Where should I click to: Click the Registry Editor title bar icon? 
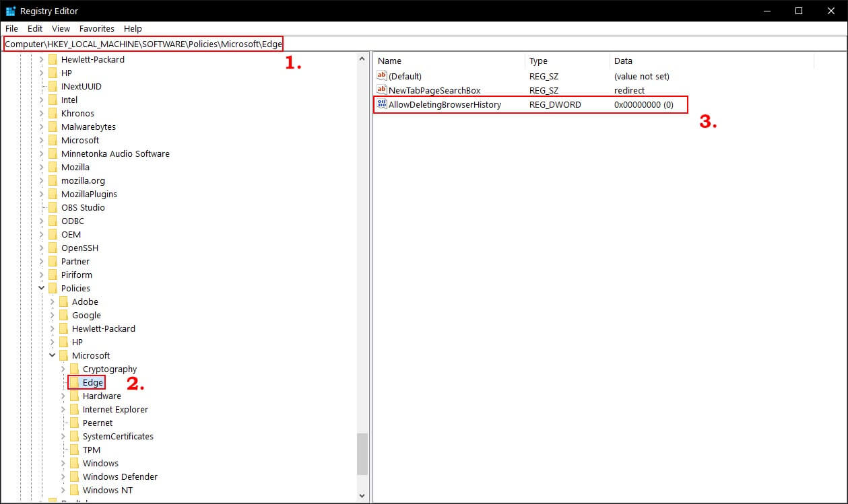coord(11,11)
